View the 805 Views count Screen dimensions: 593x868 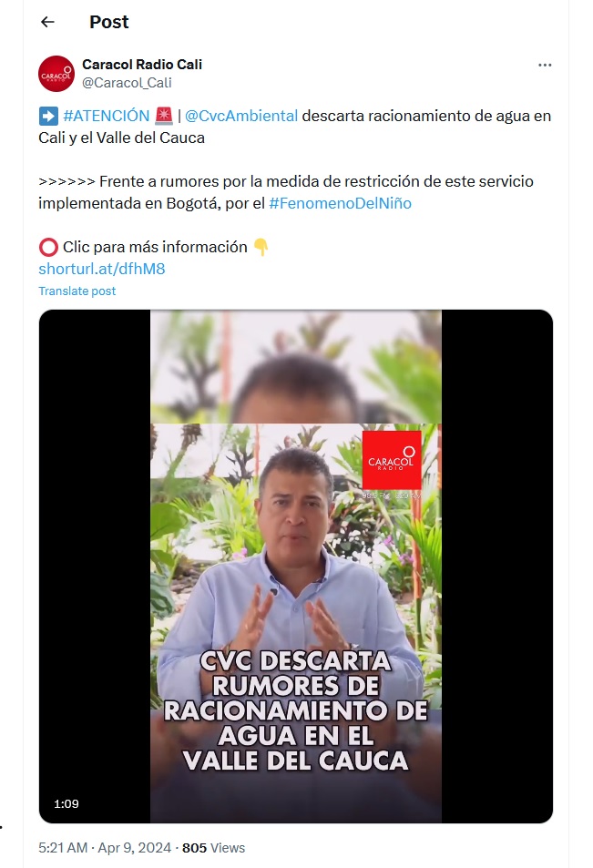point(214,848)
